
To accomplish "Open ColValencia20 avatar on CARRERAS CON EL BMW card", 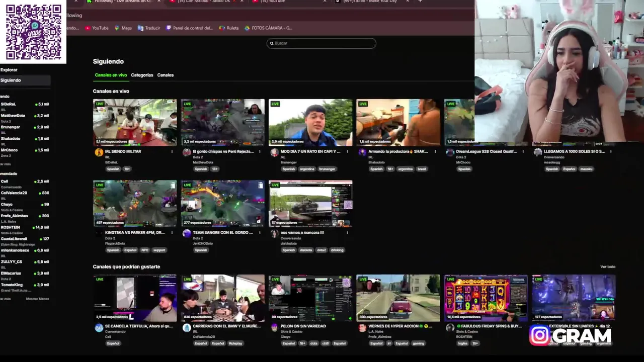I will coord(187,327).
